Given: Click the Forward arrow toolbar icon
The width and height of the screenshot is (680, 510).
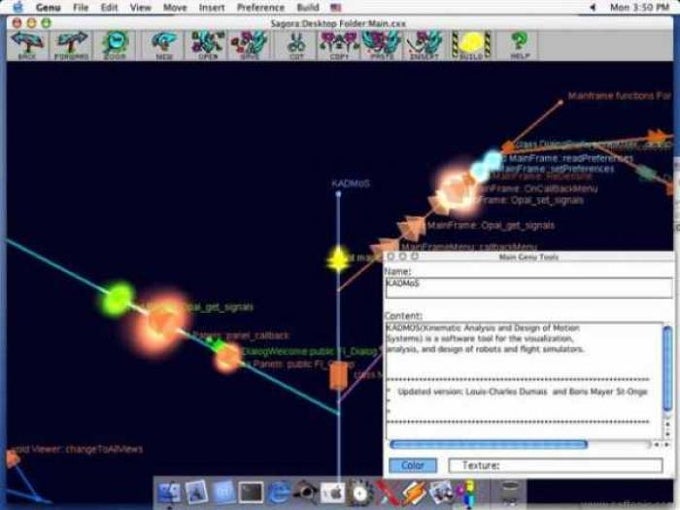Looking at the screenshot, I should point(72,45).
